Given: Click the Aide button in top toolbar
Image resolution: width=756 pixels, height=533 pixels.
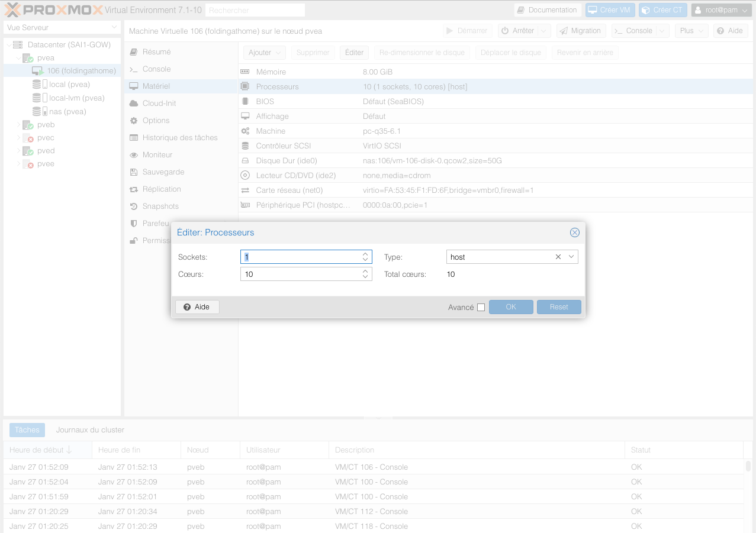Looking at the screenshot, I should [x=730, y=31].
